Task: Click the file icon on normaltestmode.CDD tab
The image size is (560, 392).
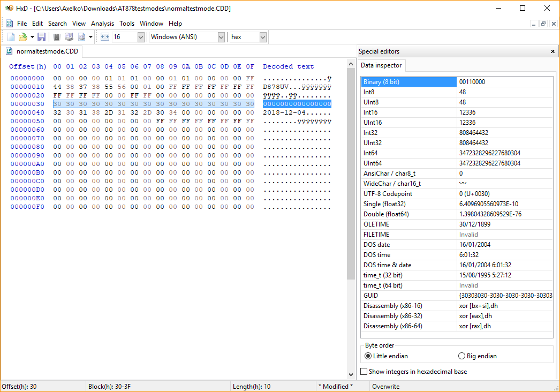Action: coord(9,51)
